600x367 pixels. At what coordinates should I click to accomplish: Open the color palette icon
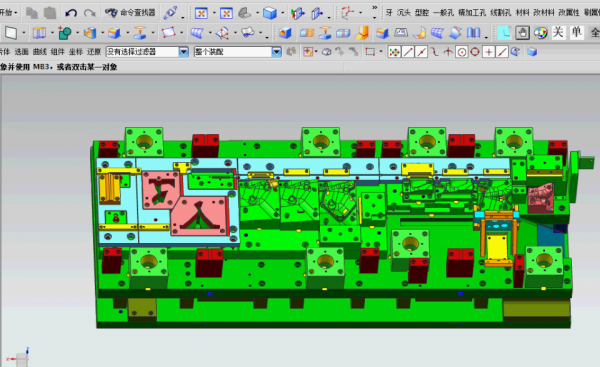(540, 33)
